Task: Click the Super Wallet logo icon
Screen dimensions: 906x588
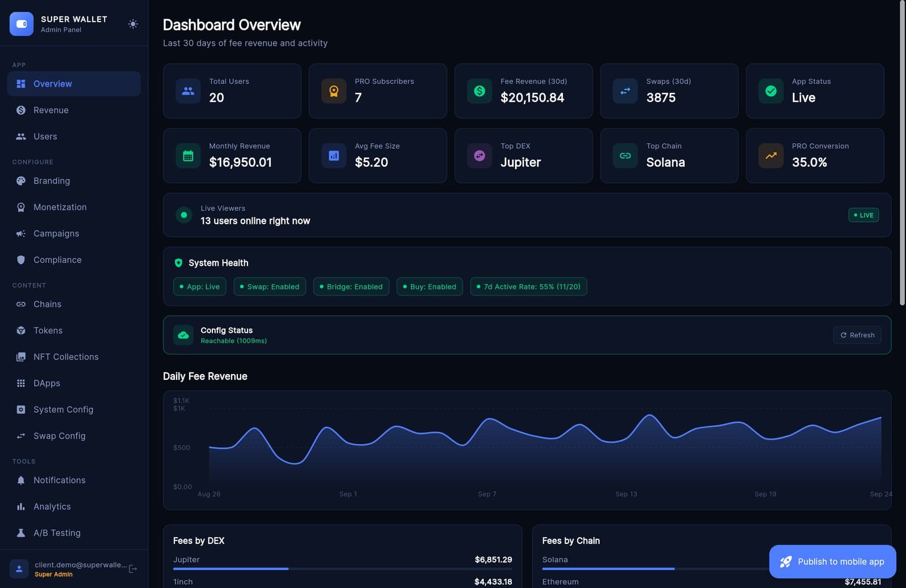Action: pyautogui.click(x=22, y=24)
